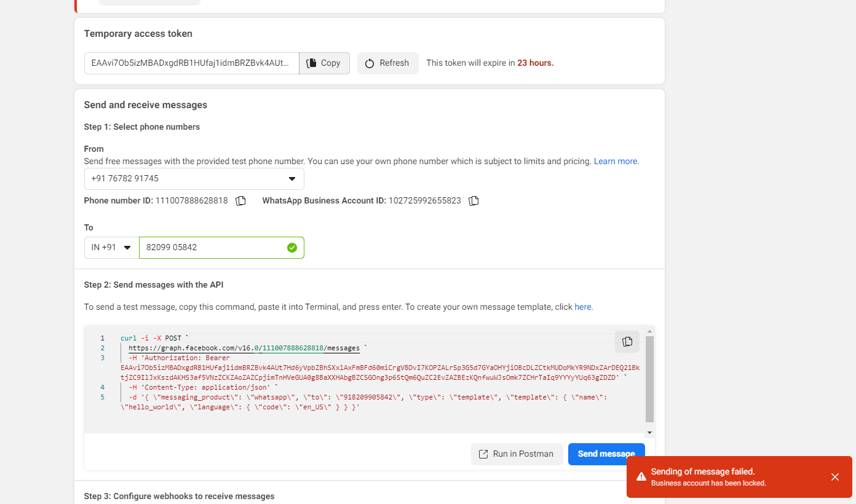This screenshot has height=504, width=856.
Task: Open the Learn more link
Action: pyautogui.click(x=616, y=162)
